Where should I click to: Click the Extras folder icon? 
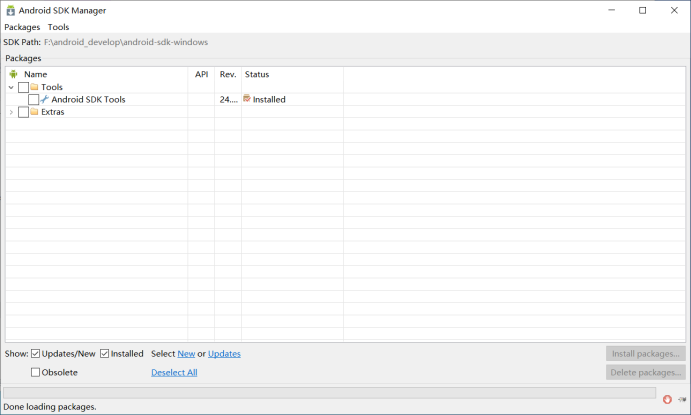pos(34,112)
